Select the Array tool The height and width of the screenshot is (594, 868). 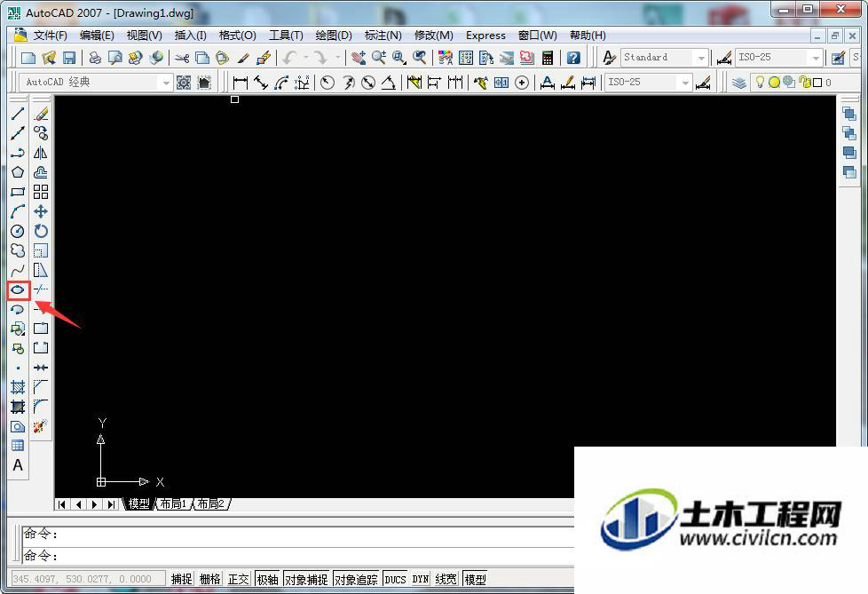tap(41, 192)
